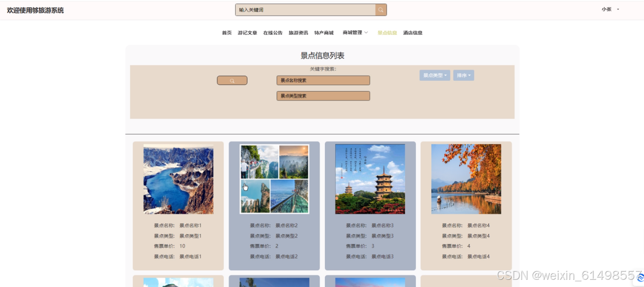Click the magnifier icon in top search bar
This screenshot has width=644, height=287.
(381, 10)
